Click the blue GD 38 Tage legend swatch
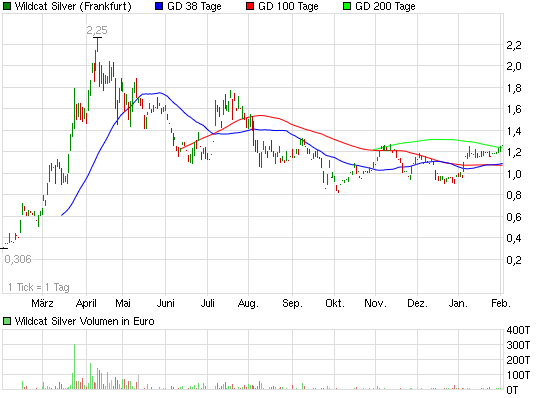 pyautogui.click(x=159, y=6)
